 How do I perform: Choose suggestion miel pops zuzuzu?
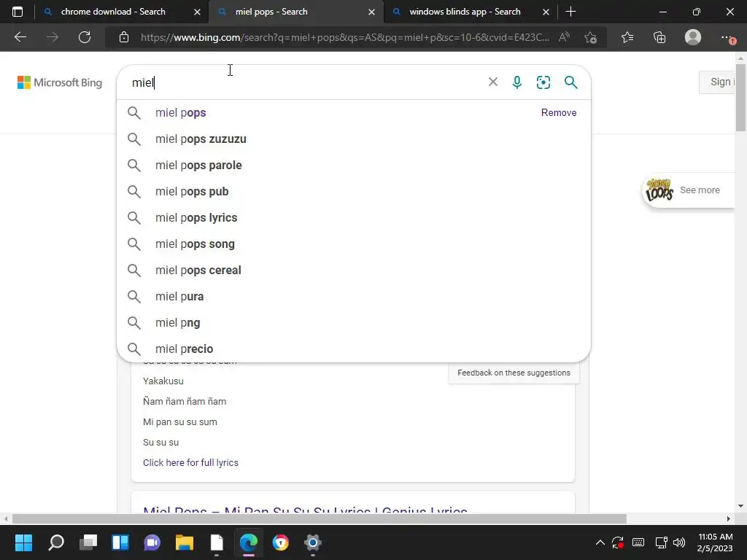point(354,139)
